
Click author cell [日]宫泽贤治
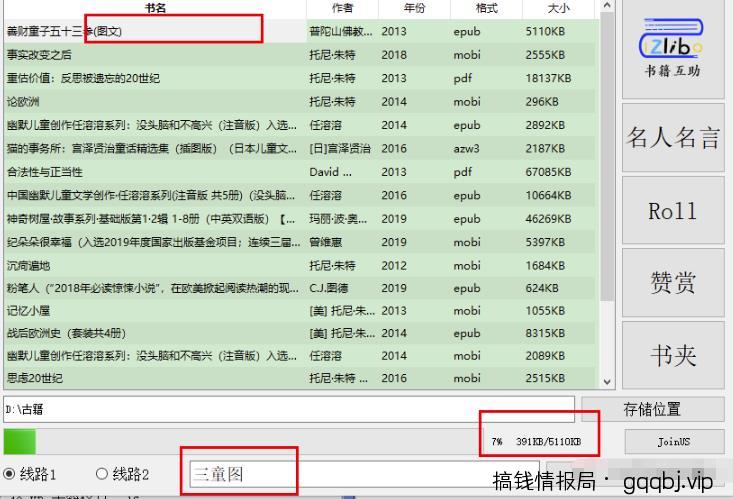(x=340, y=148)
